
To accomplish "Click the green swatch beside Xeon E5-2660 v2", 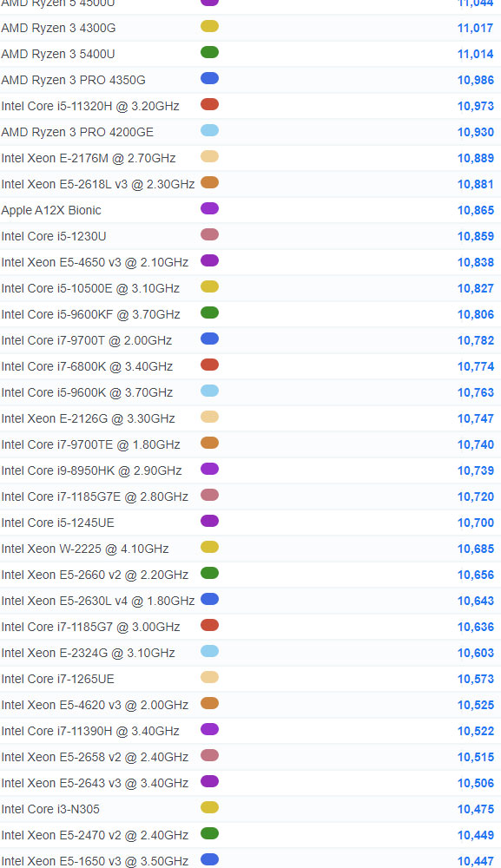I will click(x=209, y=573).
